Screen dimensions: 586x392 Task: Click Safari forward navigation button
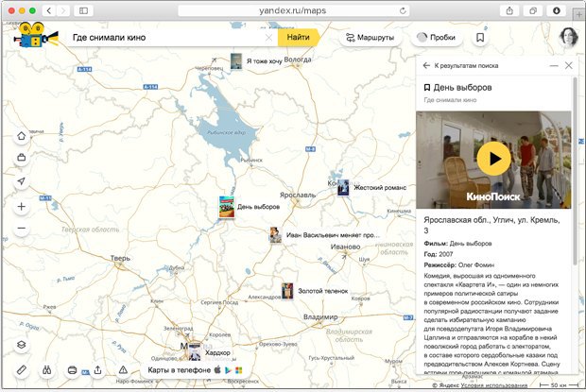(x=63, y=10)
